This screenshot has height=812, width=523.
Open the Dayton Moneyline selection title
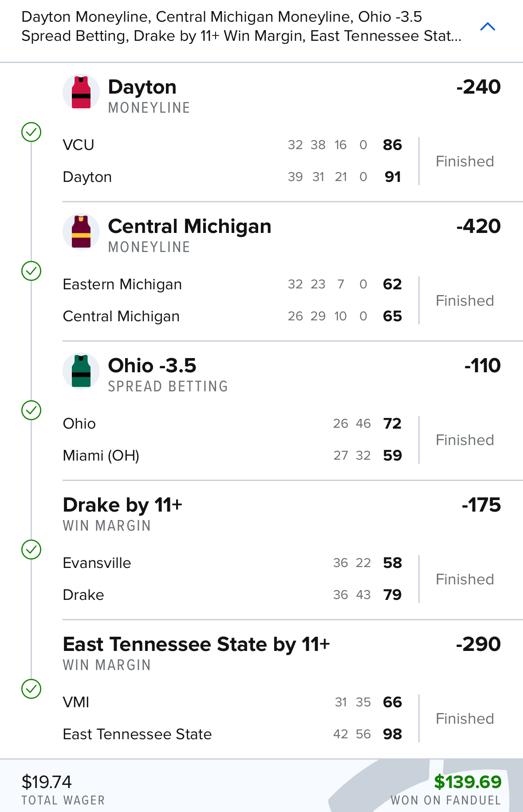point(142,87)
